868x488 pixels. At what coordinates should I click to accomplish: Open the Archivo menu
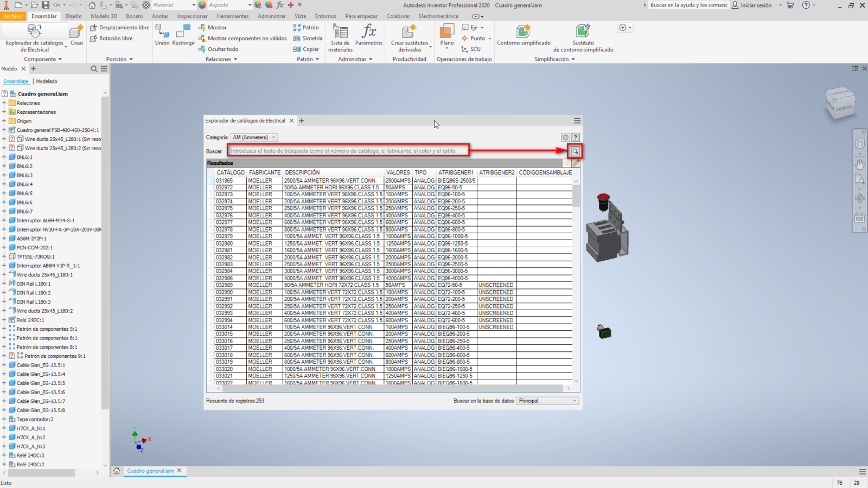[12, 16]
